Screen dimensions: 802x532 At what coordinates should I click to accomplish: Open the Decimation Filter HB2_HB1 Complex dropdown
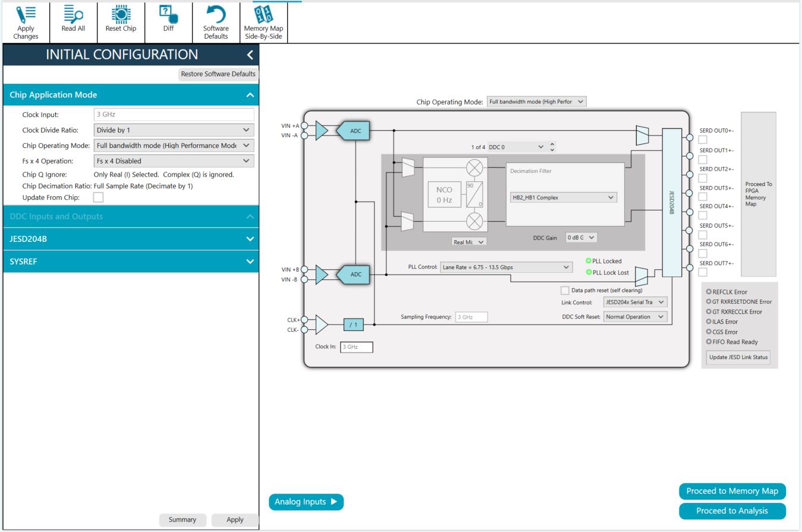(563, 197)
